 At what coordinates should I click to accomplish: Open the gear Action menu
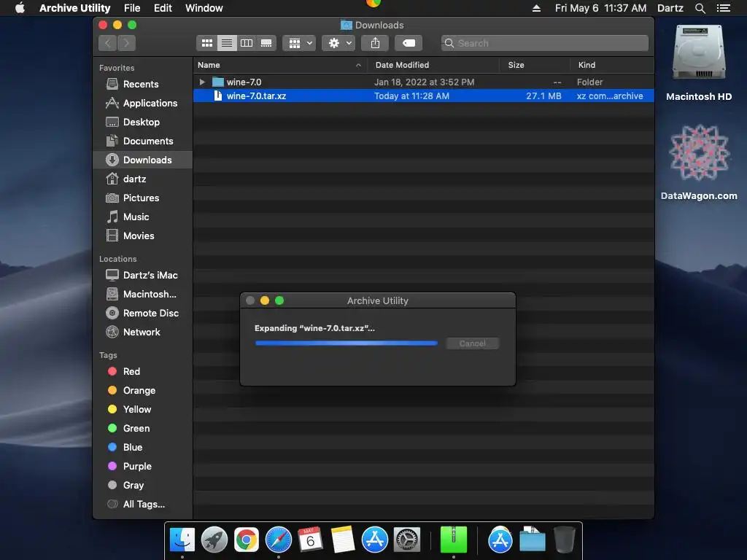point(338,43)
